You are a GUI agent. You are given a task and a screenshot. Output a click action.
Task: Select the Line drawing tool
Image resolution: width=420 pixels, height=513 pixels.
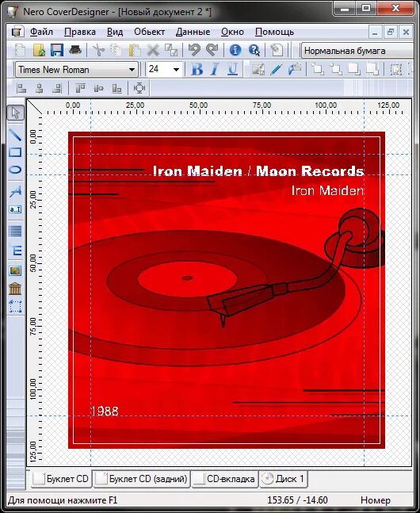pyautogui.click(x=15, y=135)
